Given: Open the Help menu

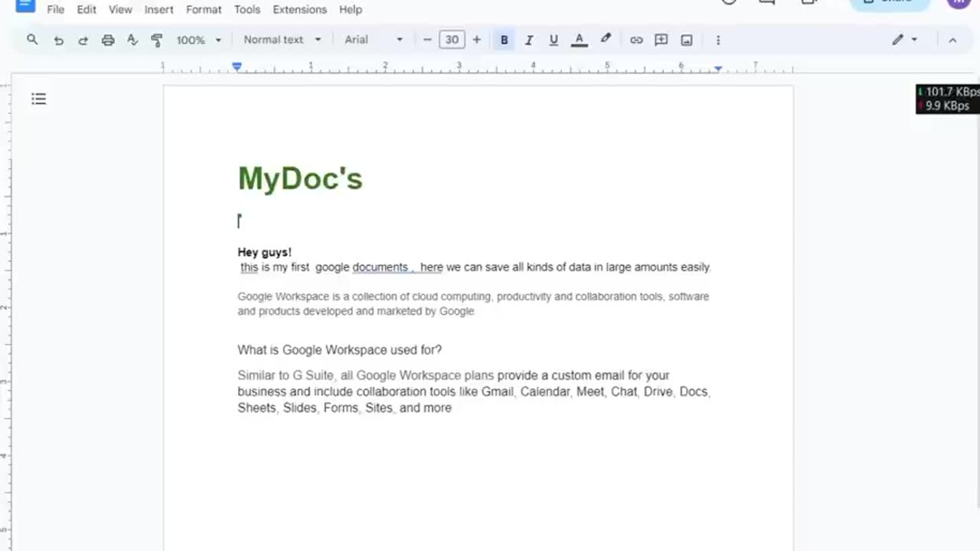Looking at the screenshot, I should [351, 10].
